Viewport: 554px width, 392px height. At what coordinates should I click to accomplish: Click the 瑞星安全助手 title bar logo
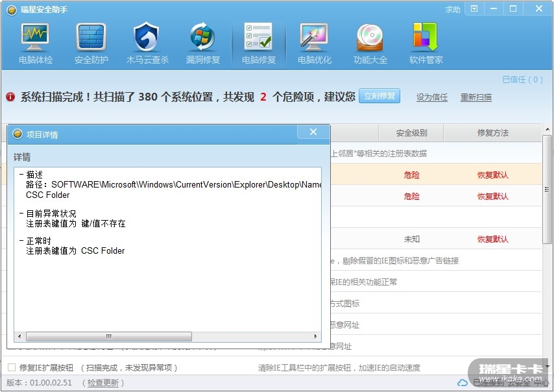(x=12, y=10)
